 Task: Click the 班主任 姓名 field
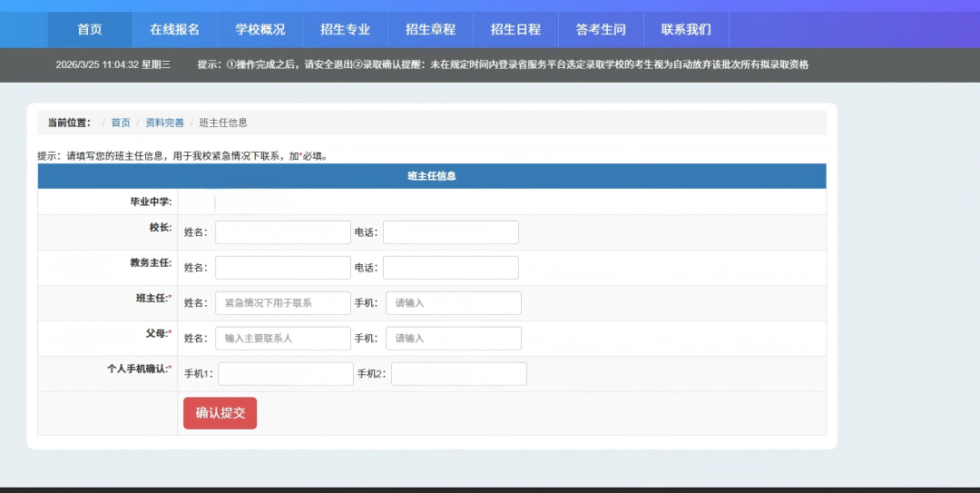[282, 303]
